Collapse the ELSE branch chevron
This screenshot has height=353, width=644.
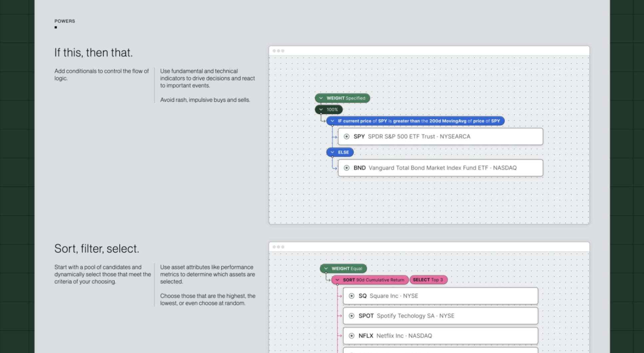pyautogui.click(x=332, y=152)
